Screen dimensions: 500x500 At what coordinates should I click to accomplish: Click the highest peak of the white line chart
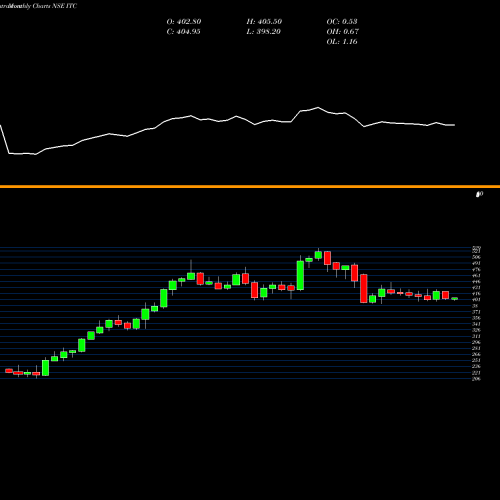click(318, 107)
